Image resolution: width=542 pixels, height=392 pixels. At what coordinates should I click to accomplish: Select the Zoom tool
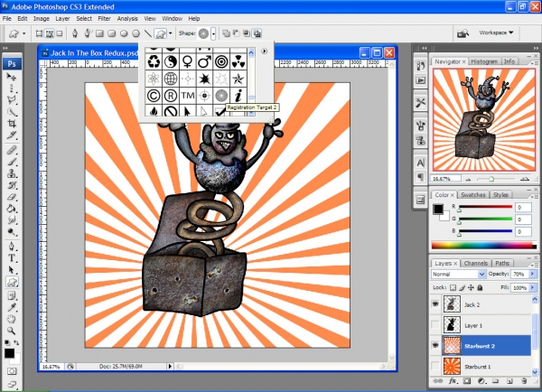coord(12,331)
